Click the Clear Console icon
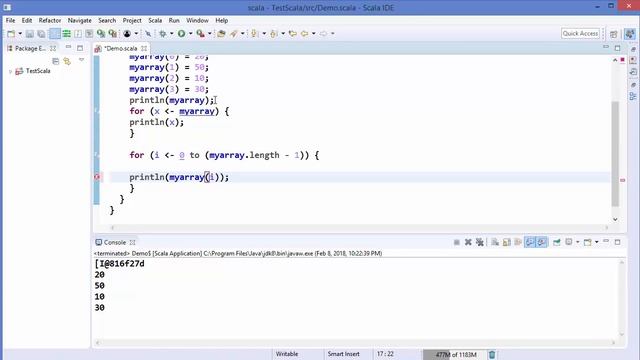The image size is (640, 360). pyautogui.click(x=495, y=242)
